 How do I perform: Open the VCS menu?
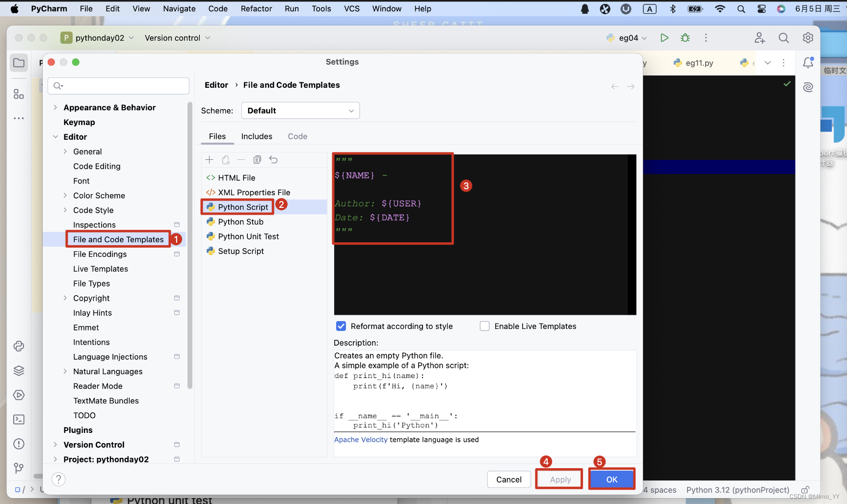click(352, 9)
